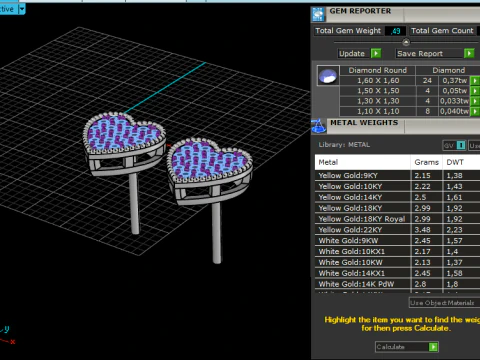Viewport: 480px width, 360px height.
Task: Click the green arrow on the 0,05tw row
Action: pos(475,91)
